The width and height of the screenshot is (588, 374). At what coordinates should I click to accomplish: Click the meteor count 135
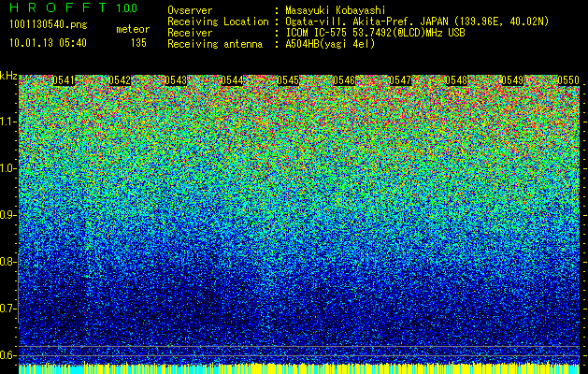(x=138, y=43)
